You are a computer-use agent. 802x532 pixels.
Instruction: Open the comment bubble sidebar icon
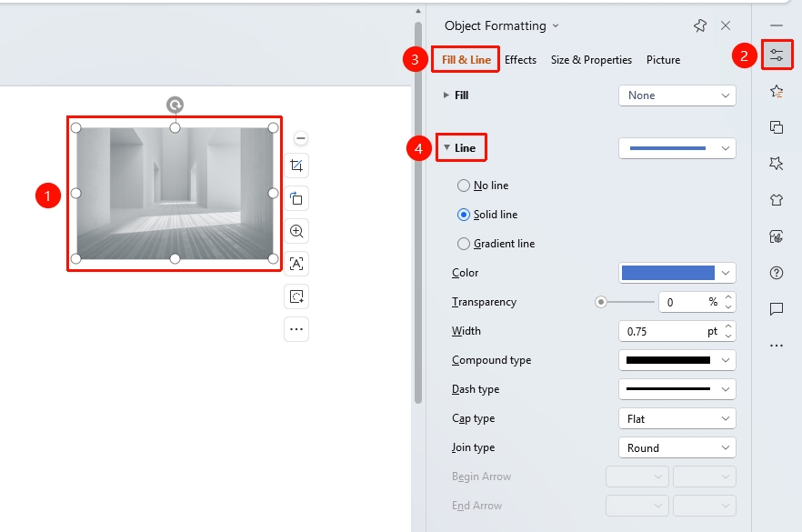point(777,309)
